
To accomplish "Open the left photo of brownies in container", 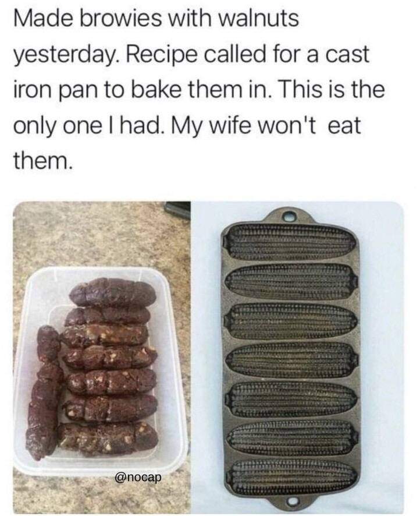I will point(102,358).
